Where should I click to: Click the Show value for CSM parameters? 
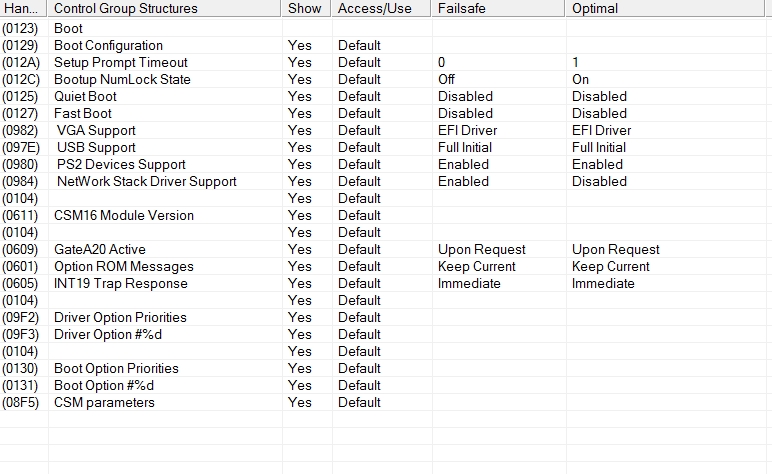[x=300, y=402]
